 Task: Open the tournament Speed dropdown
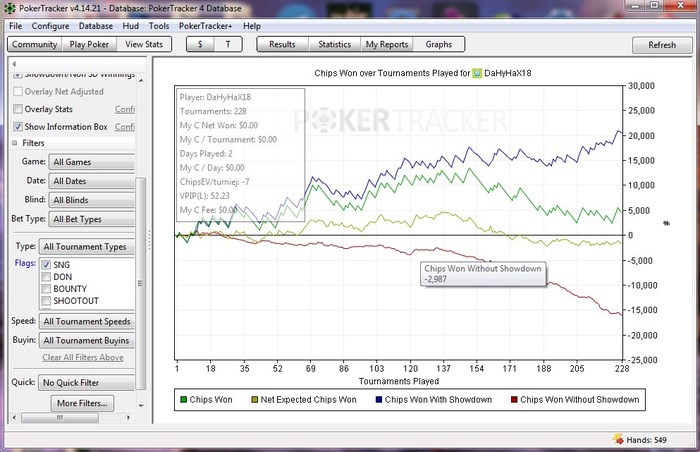87,322
